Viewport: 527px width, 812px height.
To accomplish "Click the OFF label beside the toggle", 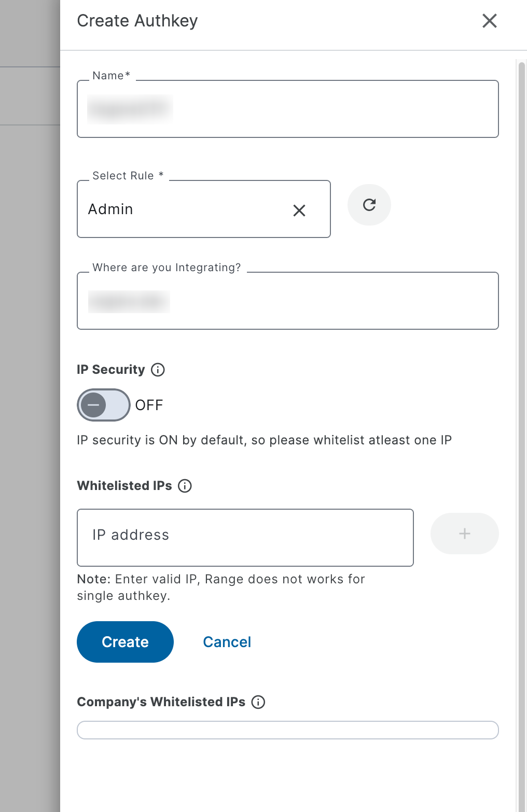I will pos(149,405).
